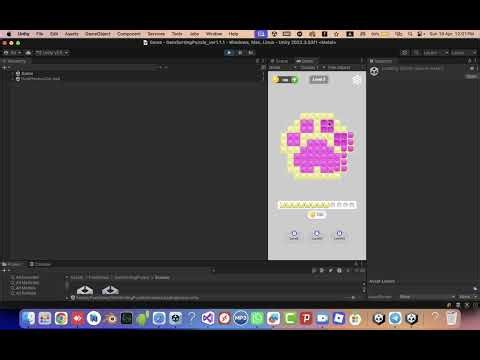This screenshot has width=480, height=360.
Task: Click the search icon in Unity top toolbar
Action: coord(416,53)
